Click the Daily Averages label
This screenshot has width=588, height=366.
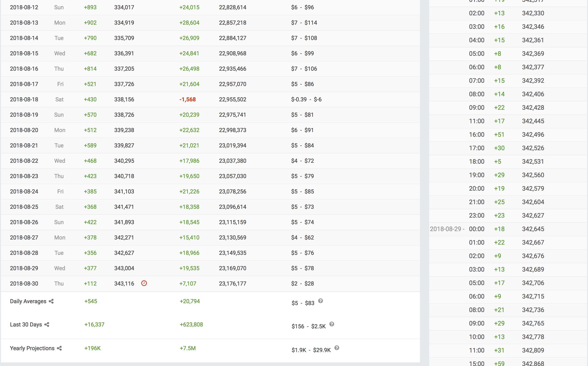point(28,301)
